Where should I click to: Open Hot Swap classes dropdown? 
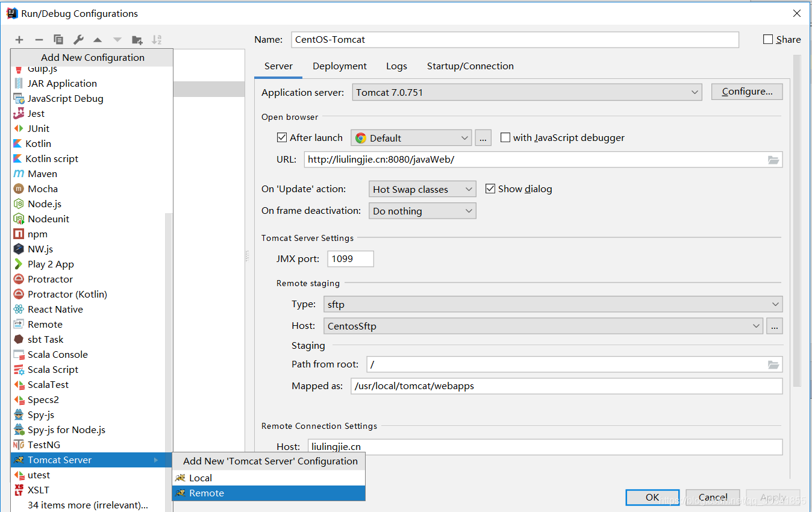click(422, 189)
